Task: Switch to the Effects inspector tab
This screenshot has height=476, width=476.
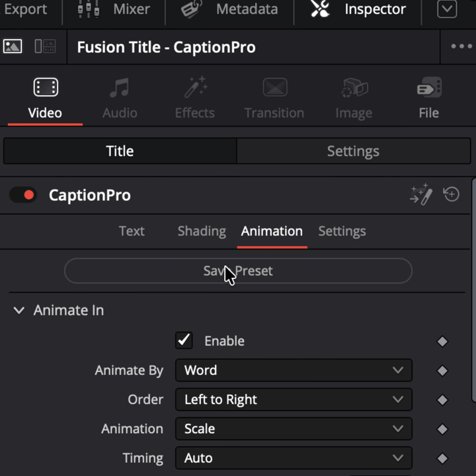Action: 195,99
